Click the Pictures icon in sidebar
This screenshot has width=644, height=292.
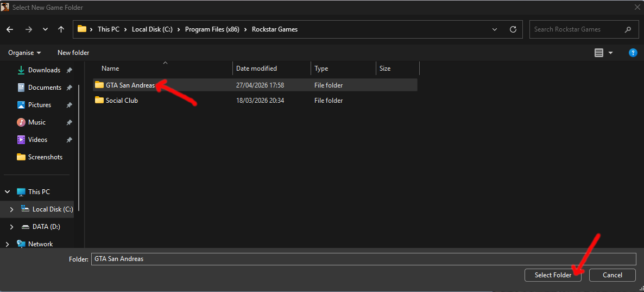21,105
